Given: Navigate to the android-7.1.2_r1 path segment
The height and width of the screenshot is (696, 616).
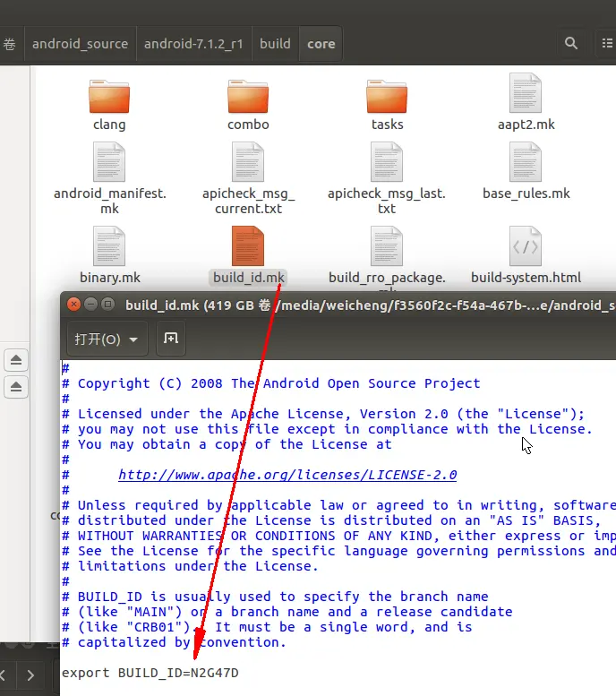Looking at the screenshot, I should click(194, 44).
